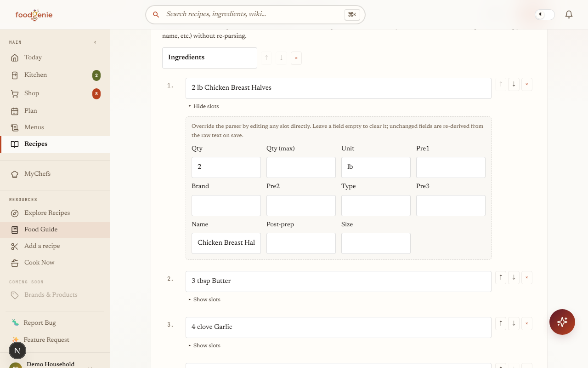The image size is (588, 368).
Task: Toggle the light/dark theme switch
Action: point(544,15)
